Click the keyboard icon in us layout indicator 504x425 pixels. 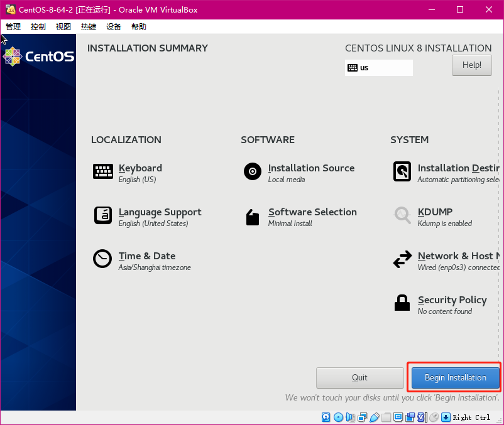[x=353, y=68]
